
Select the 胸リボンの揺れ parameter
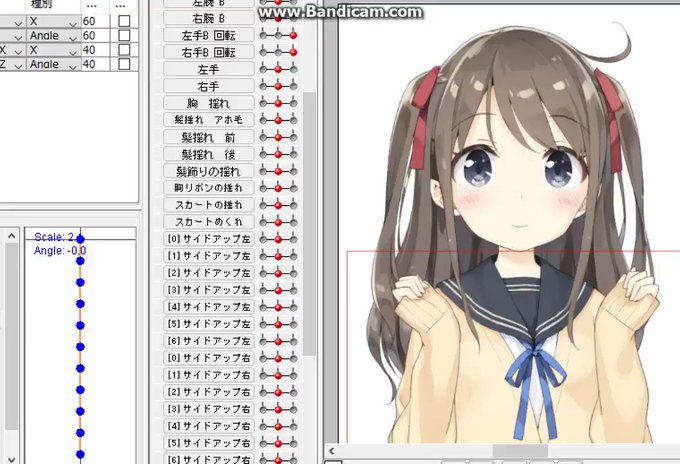(209, 188)
